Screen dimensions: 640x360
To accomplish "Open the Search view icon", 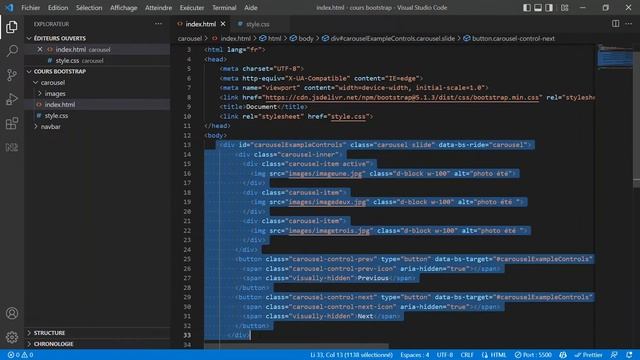I will click(x=12, y=51).
